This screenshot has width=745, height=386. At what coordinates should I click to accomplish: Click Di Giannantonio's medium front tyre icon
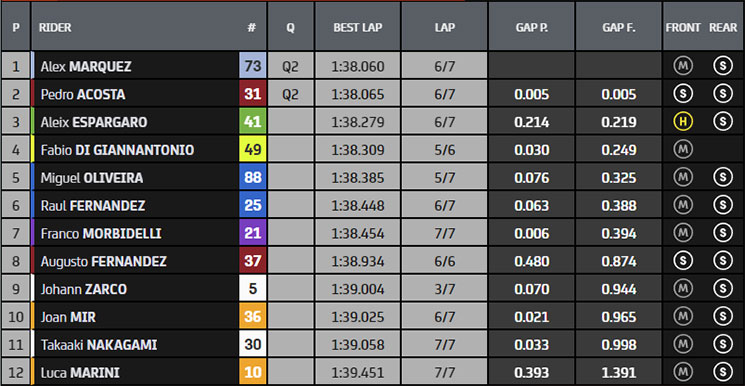tap(683, 150)
